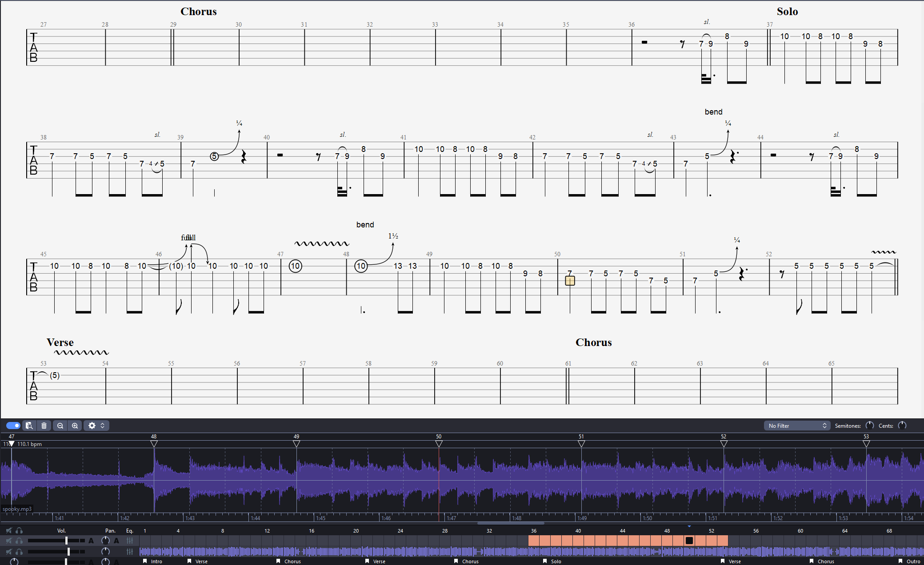
Task: Toggle solo-all headphones in the track header
Action: (x=19, y=530)
